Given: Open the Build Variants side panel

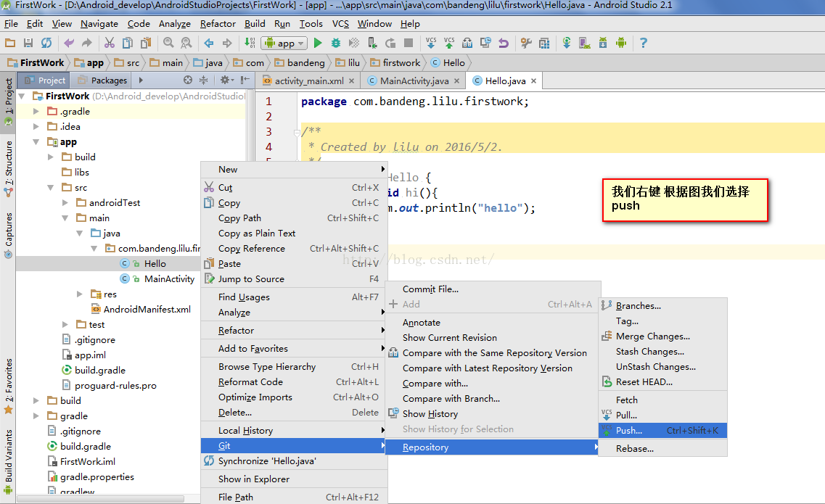Looking at the screenshot, I should pyautogui.click(x=9, y=457).
